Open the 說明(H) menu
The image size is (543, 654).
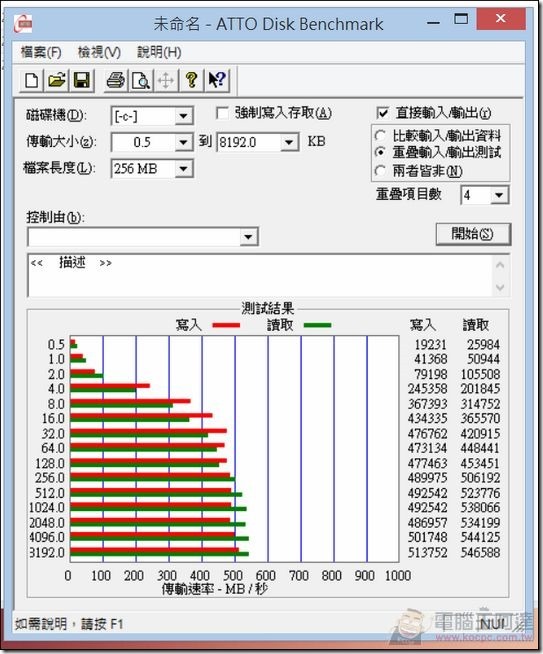click(x=159, y=53)
